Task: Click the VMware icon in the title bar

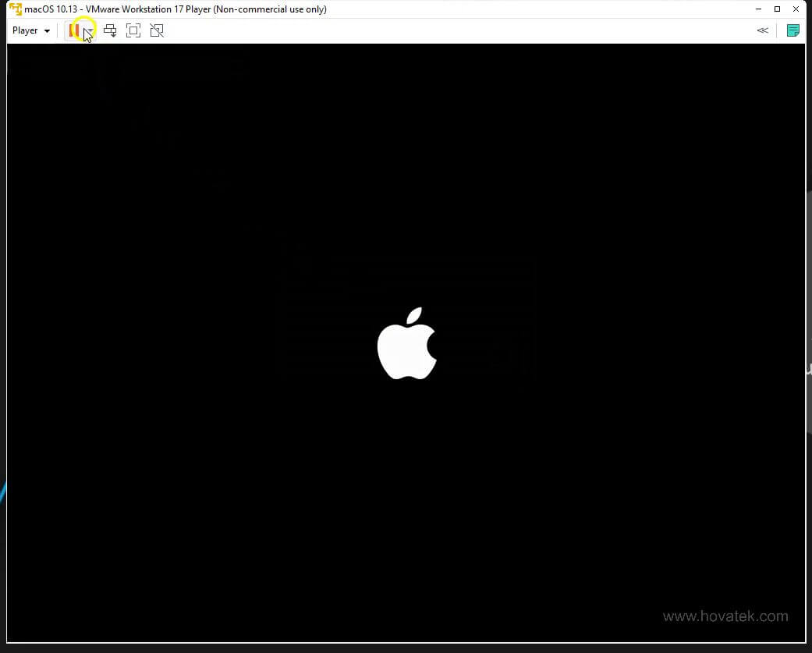Action: (14, 9)
